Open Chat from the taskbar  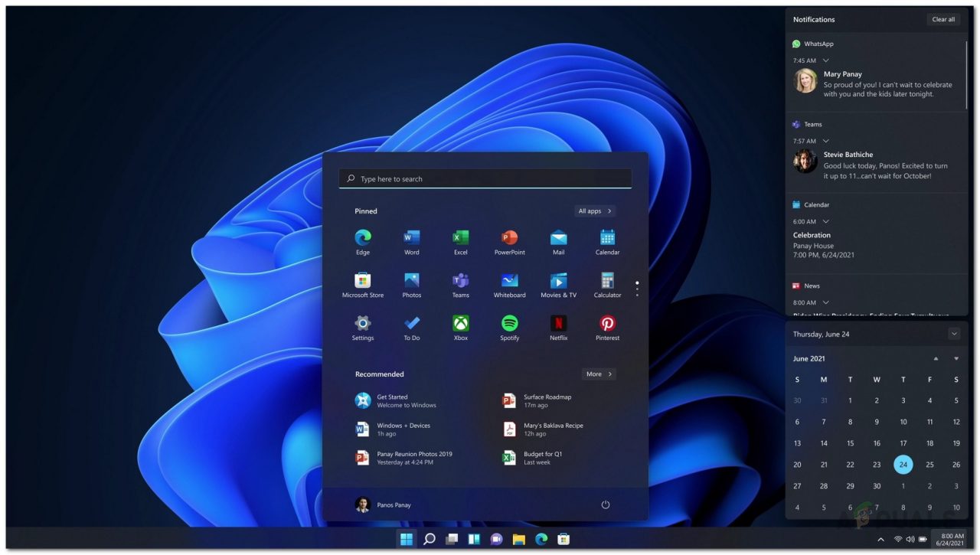tap(497, 539)
